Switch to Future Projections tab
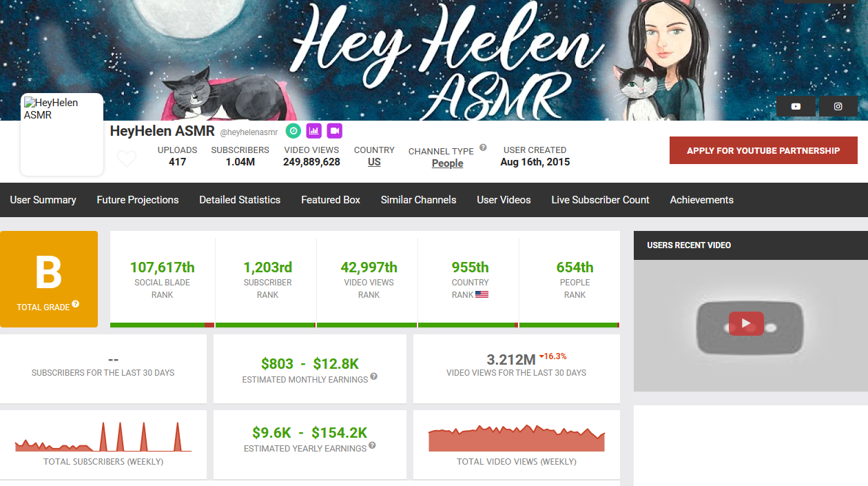The width and height of the screenshot is (868, 486). tap(138, 200)
